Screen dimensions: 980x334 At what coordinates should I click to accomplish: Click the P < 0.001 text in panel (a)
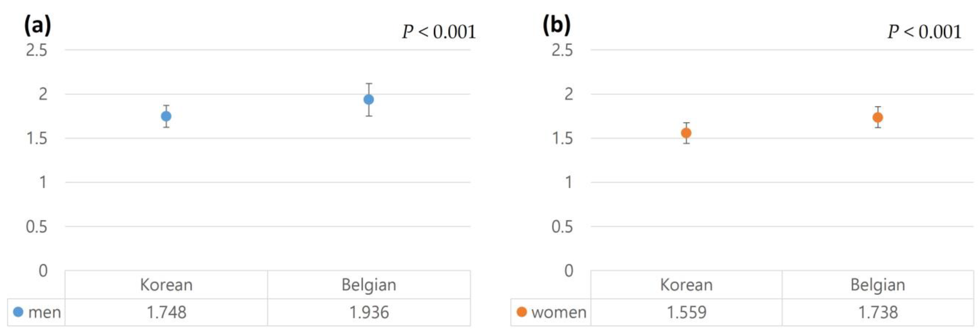click(439, 32)
